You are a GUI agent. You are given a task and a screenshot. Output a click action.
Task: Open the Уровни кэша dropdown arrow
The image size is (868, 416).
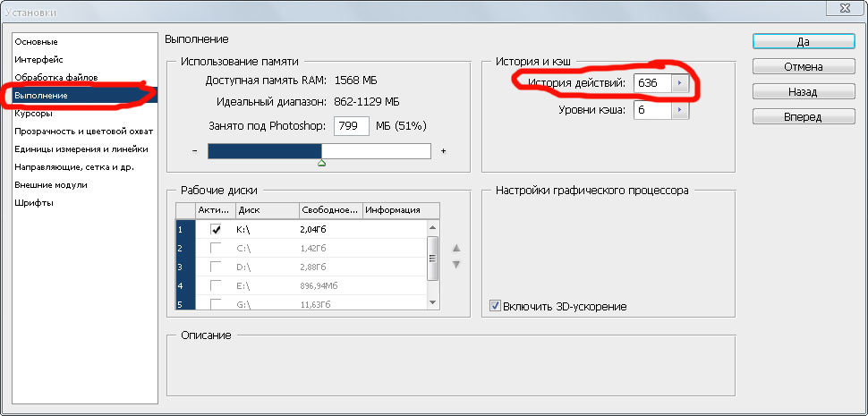tap(679, 110)
